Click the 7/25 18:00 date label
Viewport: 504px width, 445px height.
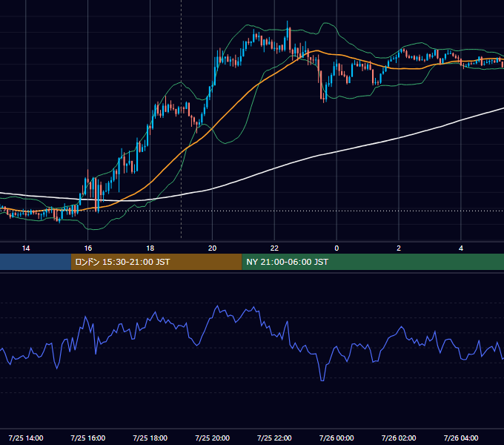pos(150,438)
